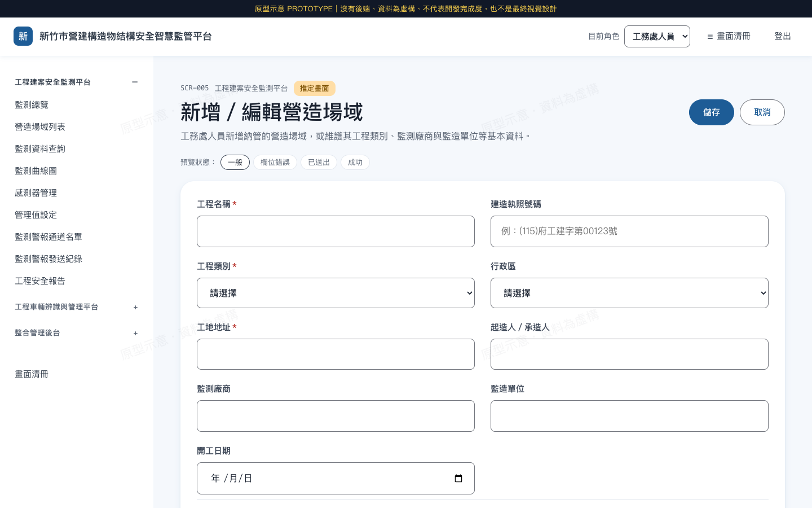The height and width of the screenshot is (508, 812).
Task: Open 營造場域列表 in the sidebar
Action: (x=40, y=127)
